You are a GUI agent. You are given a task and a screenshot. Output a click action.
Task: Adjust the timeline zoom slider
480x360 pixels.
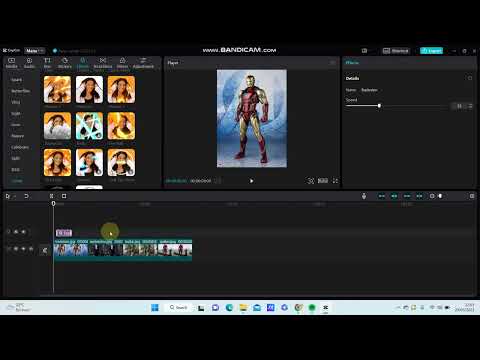pos(440,196)
